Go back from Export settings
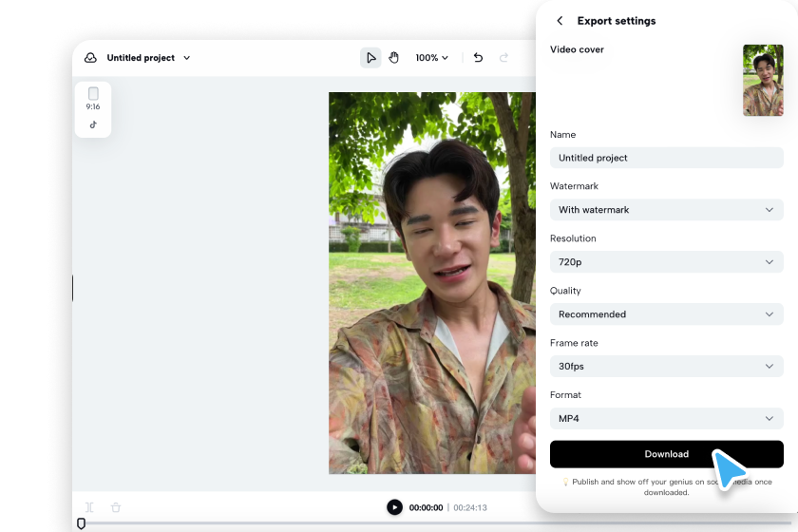 [x=560, y=21]
